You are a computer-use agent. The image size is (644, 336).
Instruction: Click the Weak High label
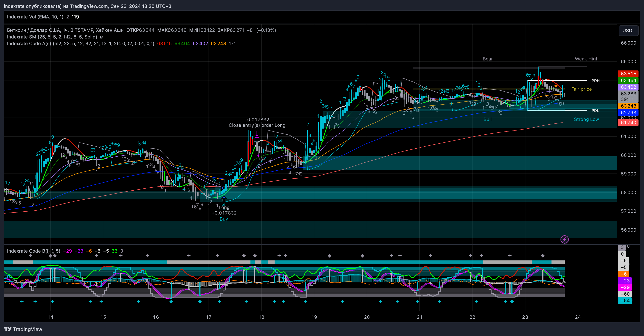pos(587,59)
